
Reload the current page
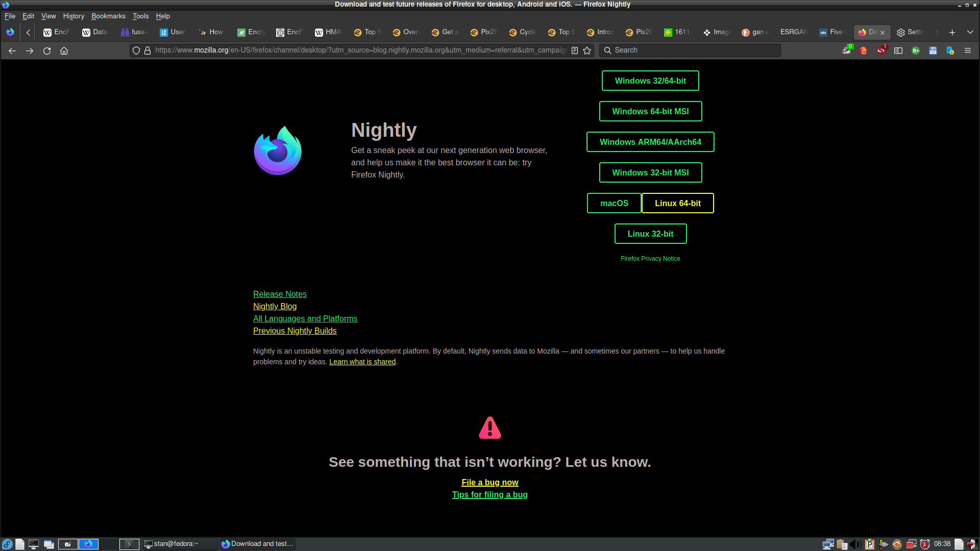tap(47, 51)
